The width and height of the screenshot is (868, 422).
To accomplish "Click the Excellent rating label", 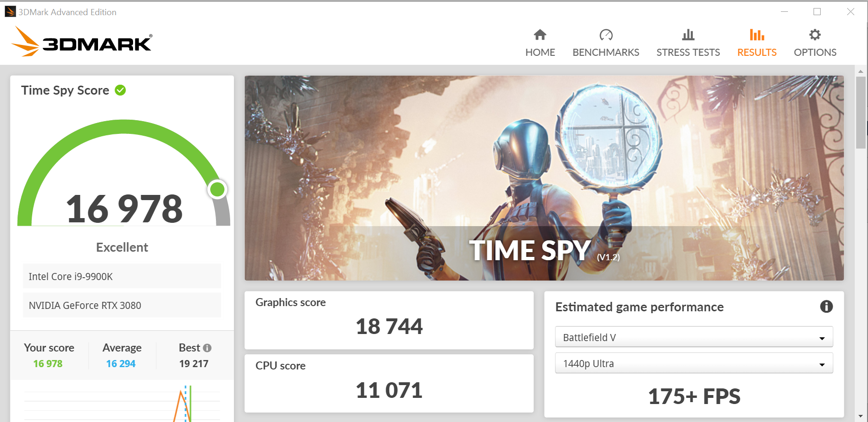I will pos(122,247).
